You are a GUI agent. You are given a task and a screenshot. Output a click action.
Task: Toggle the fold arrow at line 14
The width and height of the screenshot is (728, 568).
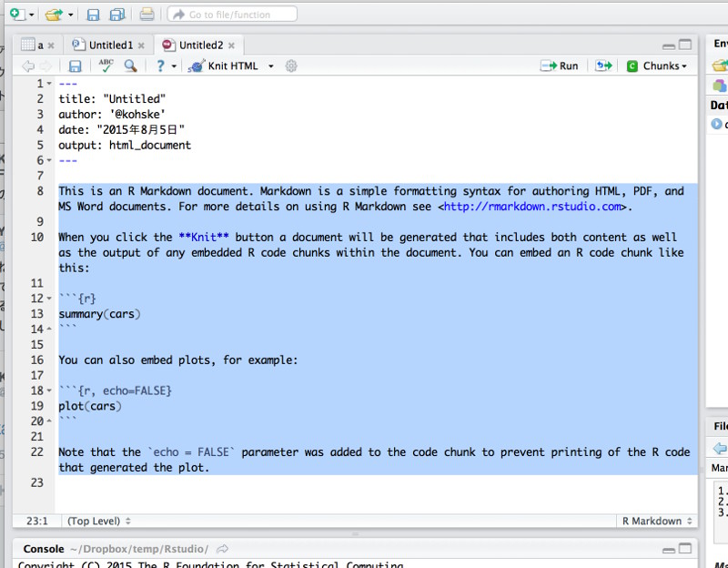49,329
